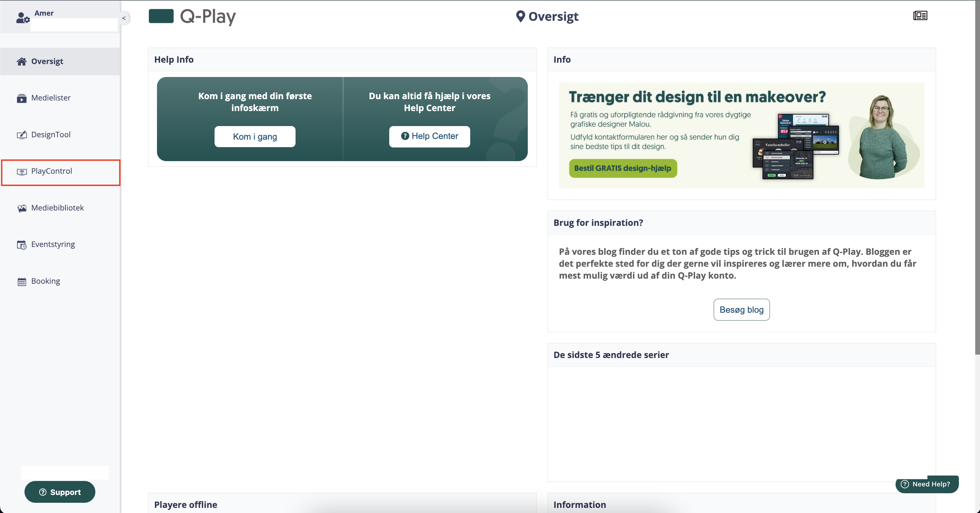Open DesignTool from the sidebar

point(60,134)
